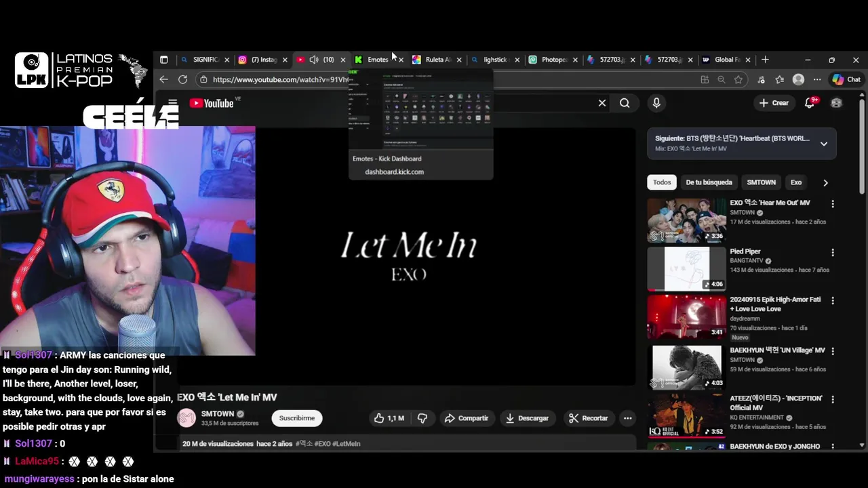Select the De tu búsqueda chip
This screenshot has width=868, height=488.
coord(709,182)
